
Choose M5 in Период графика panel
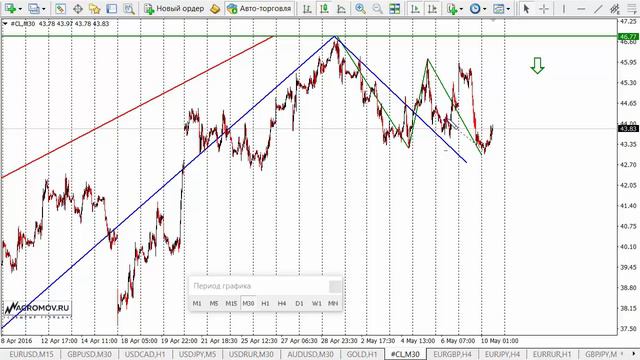(213, 303)
